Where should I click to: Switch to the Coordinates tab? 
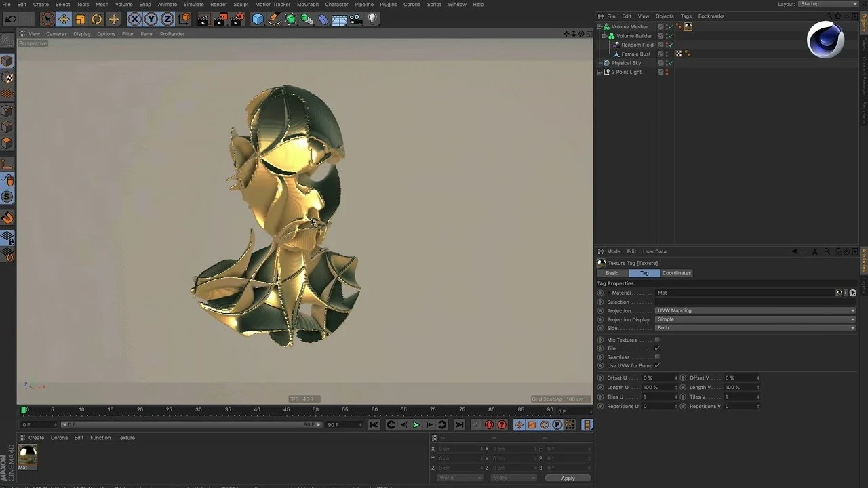coord(676,273)
